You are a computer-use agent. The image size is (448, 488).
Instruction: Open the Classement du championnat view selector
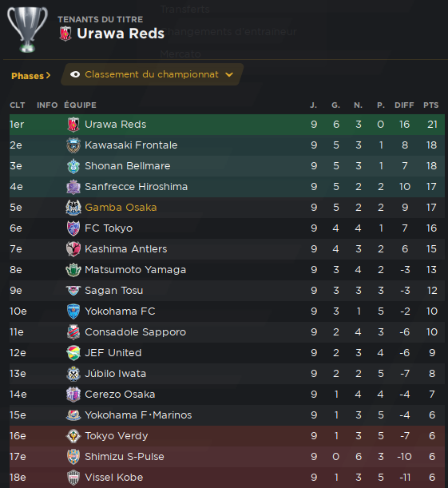point(152,74)
